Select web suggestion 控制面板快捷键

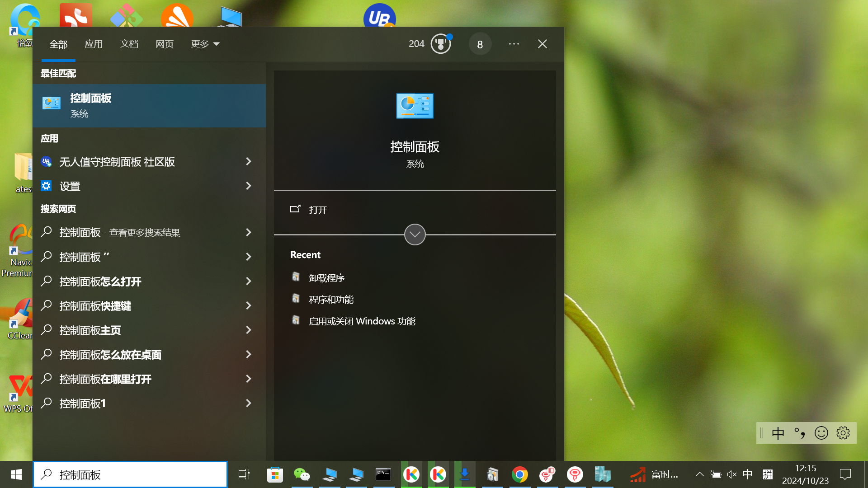pyautogui.click(x=136, y=305)
